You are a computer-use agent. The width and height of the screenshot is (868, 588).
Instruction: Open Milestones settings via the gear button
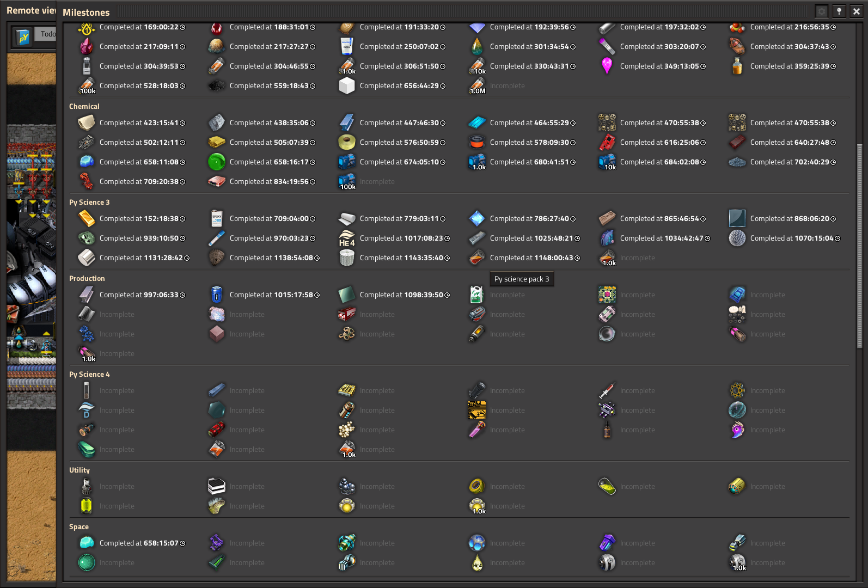click(822, 11)
